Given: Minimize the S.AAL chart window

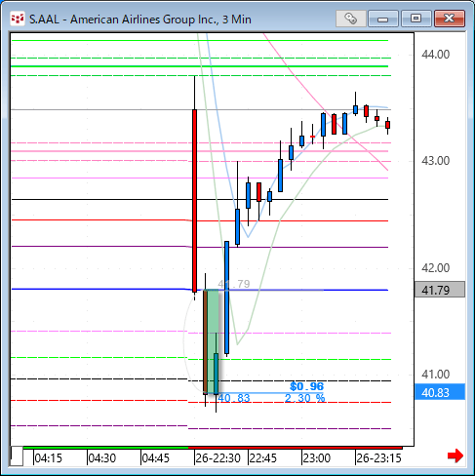Looking at the screenshot, I should (383, 19).
